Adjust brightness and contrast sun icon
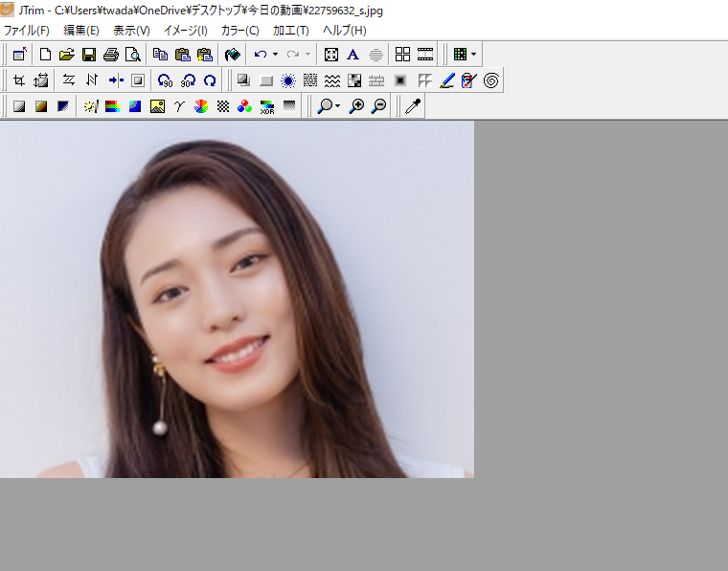This screenshot has width=728, height=571. (x=91, y=106)
